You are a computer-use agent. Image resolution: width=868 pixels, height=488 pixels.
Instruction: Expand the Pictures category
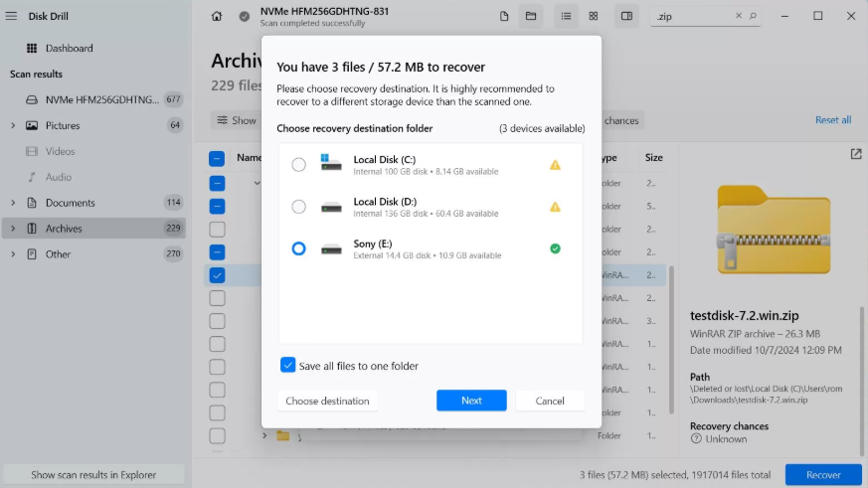13,125
